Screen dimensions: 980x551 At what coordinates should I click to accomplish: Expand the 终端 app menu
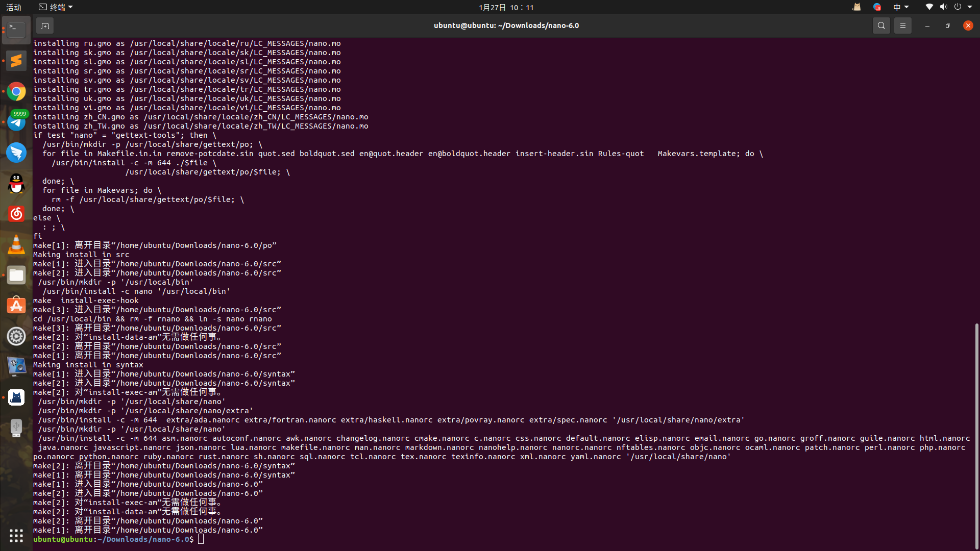pyautogui.click(x=56, y=7)
